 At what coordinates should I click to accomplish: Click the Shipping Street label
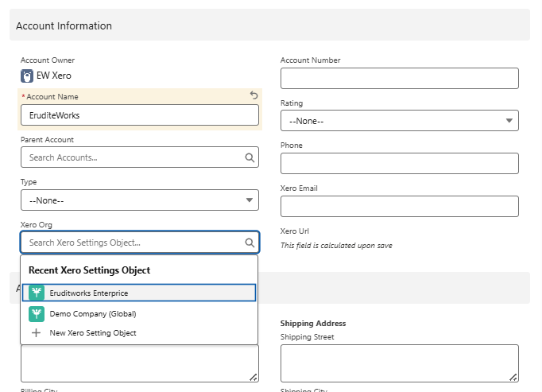point(307,337)
